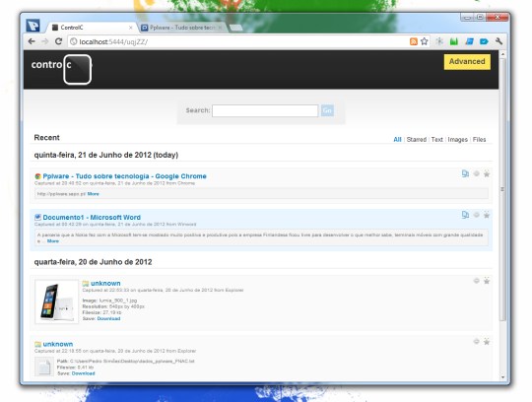The height and width of the screenshot is (402, 532).
Task: Click the round gray icon on Pplware entry
Action: coord(477,173)
